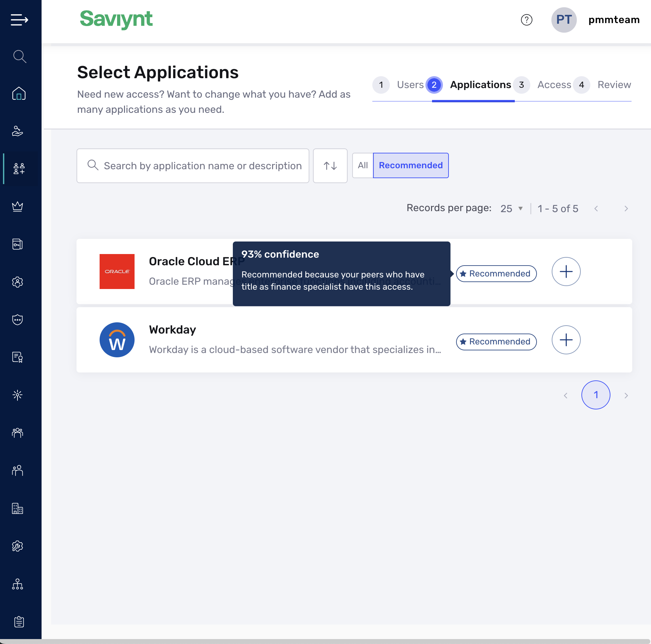
Task: Click the wrench gear sidebar icon
Action: click(x=17, y=546)
